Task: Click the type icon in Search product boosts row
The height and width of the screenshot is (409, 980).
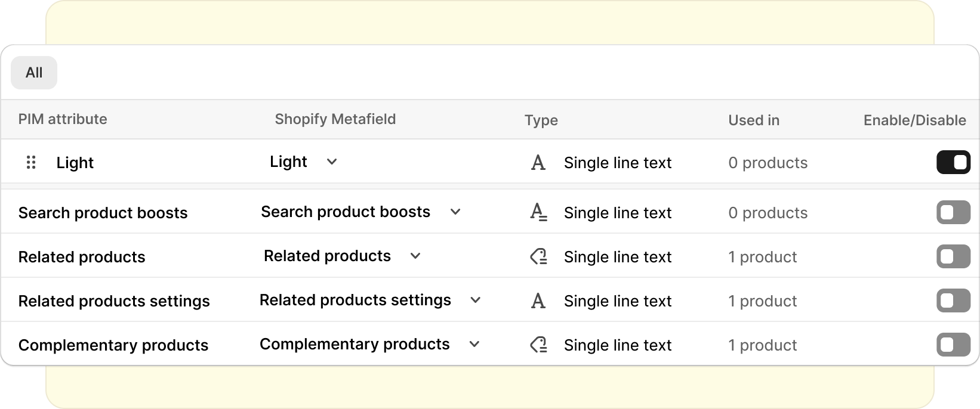Action: [x=538, y=212]
